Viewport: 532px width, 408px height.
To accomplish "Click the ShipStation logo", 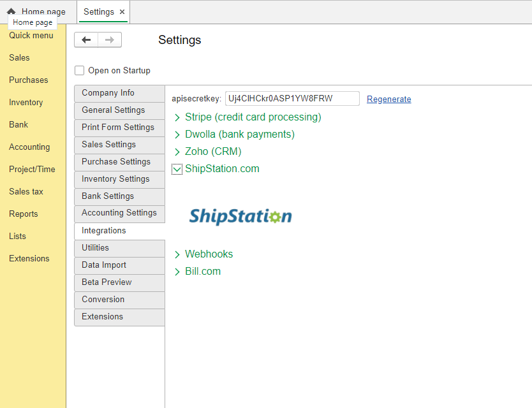I will pyautogui.click(x=240, y=217).
